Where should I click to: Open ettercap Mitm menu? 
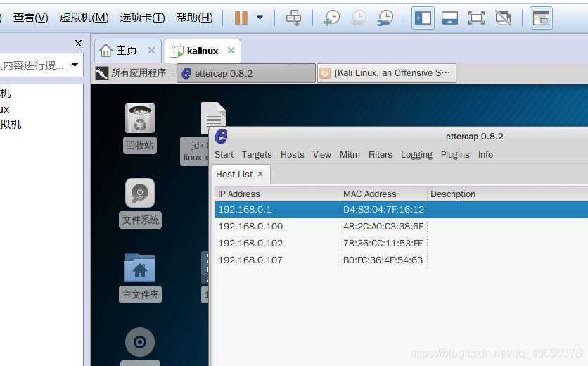point(350,155)
